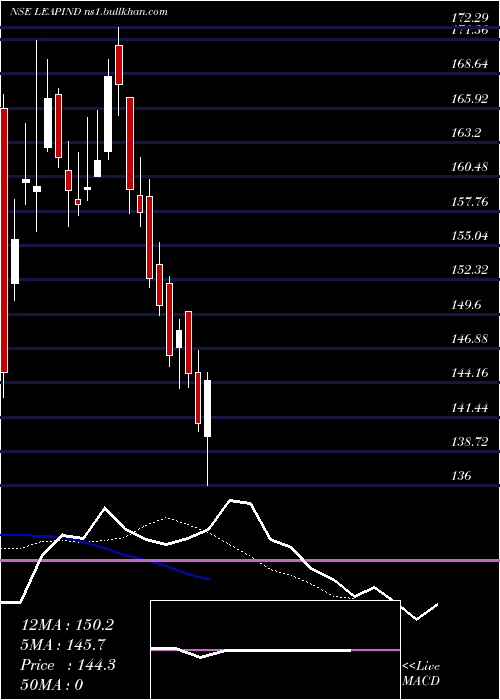Click the '5MA : 145.7' readout

pyautogui.click(x=63, y=645)
